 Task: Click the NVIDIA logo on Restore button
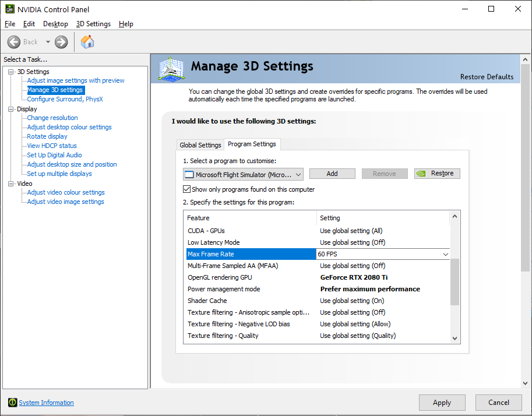422,174
